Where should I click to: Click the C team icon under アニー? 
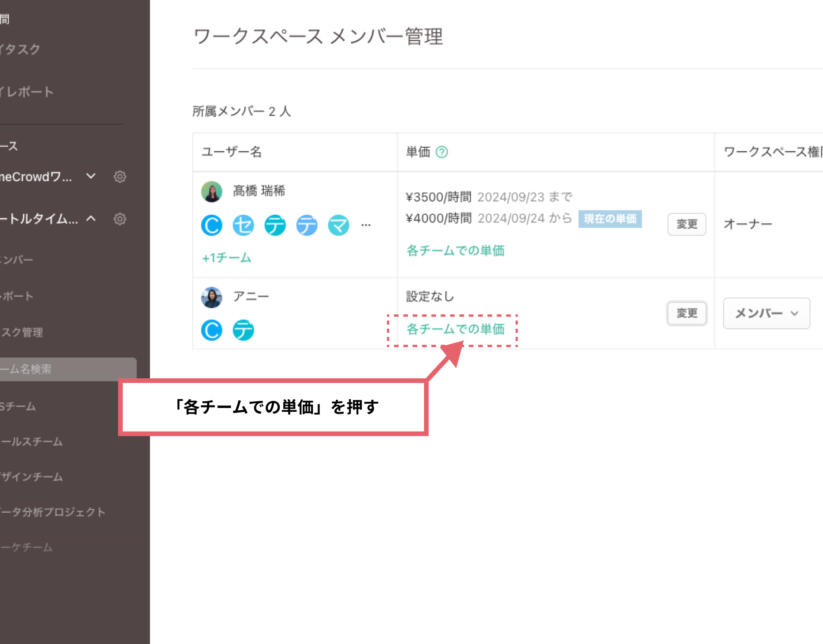click(212, 330)
